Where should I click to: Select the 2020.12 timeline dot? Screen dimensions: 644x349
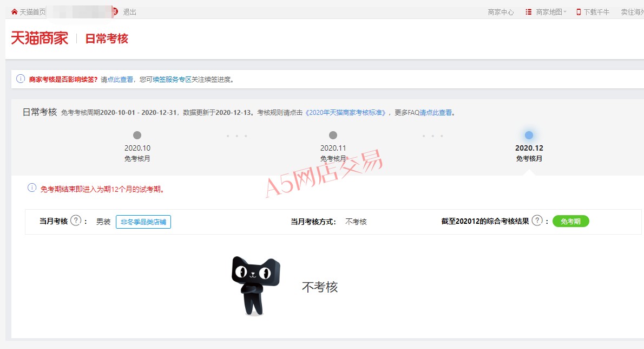pos(529,135)
